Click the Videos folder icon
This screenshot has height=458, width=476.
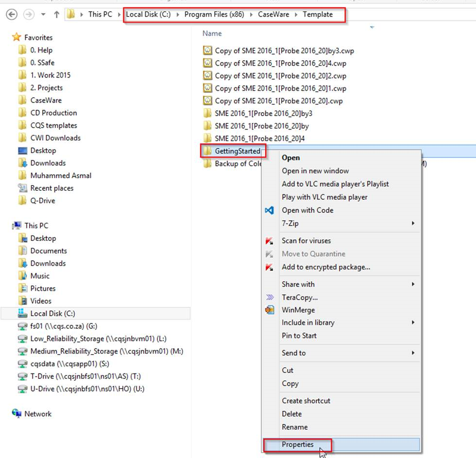[22, 301]
